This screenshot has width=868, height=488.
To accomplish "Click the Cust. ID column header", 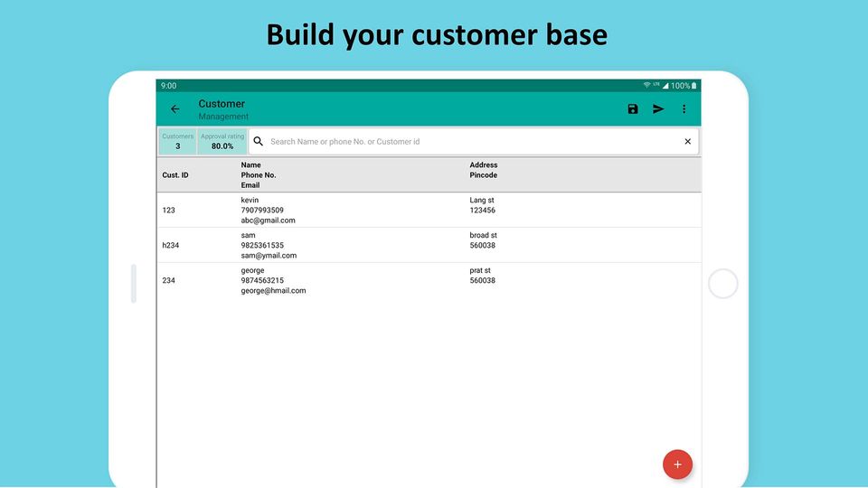I will pos(175,174).
